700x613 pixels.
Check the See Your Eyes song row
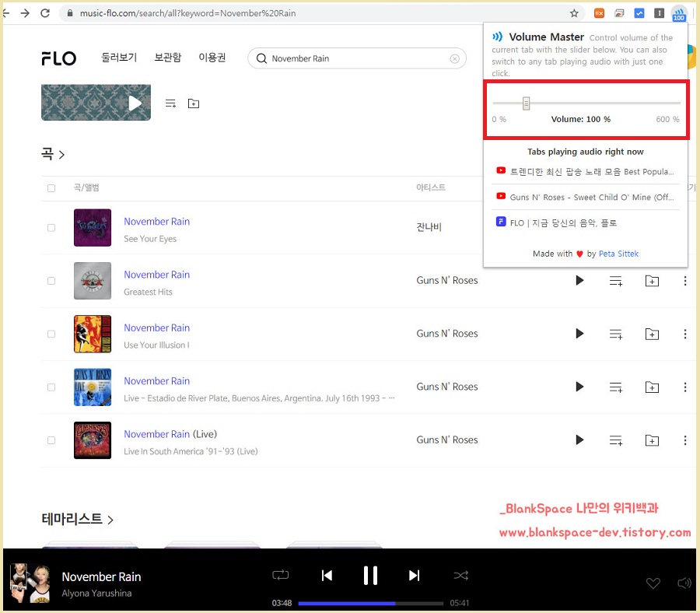click(51, 228)
